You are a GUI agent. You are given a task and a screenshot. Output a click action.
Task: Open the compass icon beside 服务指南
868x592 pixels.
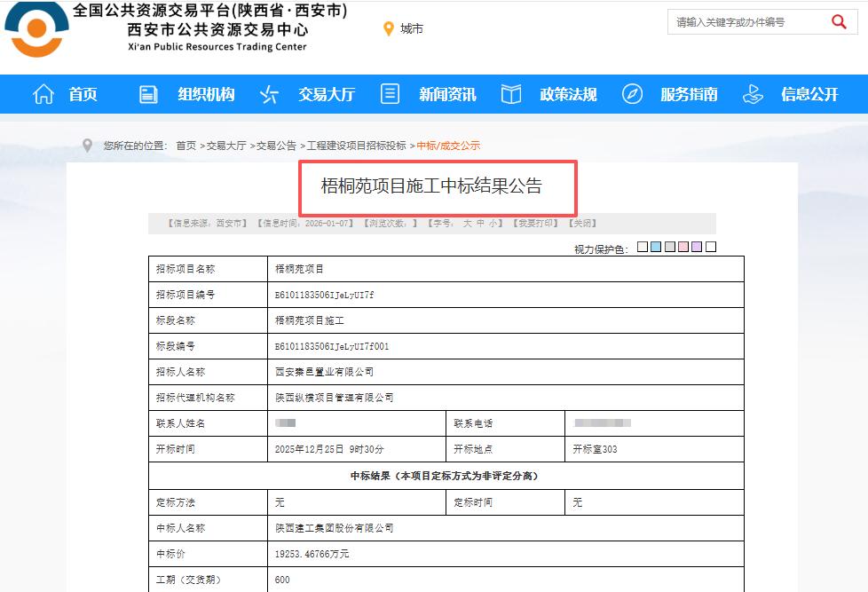click(x=632, y=94)
